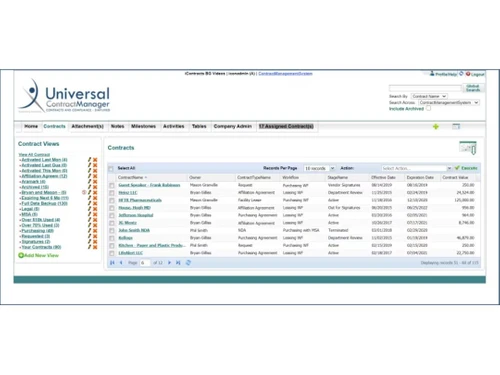Viewport: 500px width, 375px height.
Task: Open the Activities tab
Action: point(174,126)
